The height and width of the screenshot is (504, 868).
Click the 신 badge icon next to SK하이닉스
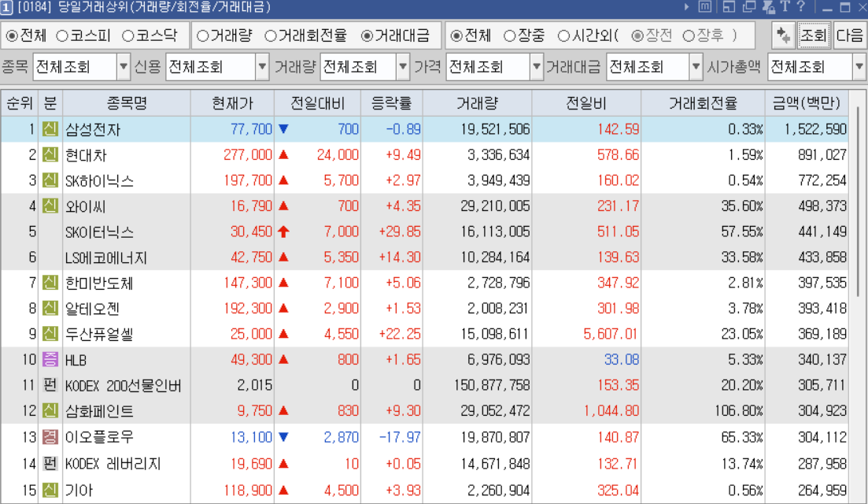(50, 180)
